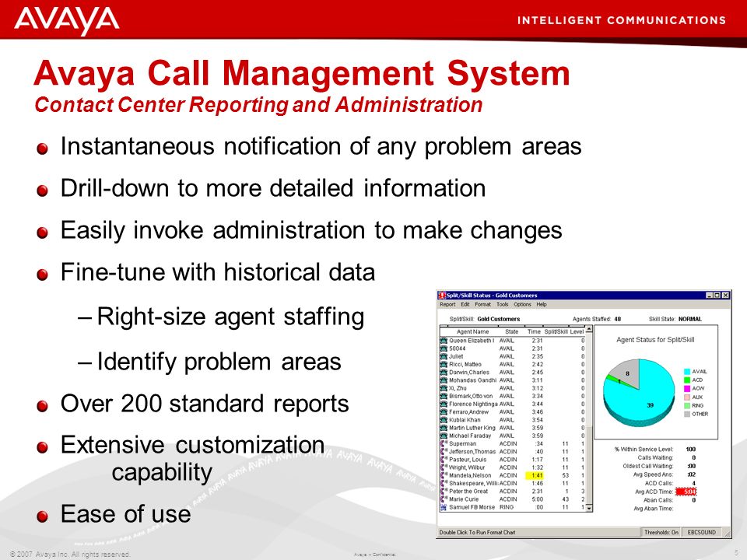This screenshot has height=560, width=747.
Task: Click the RING light green legend swatch
Action: pyautogui.click(x=687, y=406)
